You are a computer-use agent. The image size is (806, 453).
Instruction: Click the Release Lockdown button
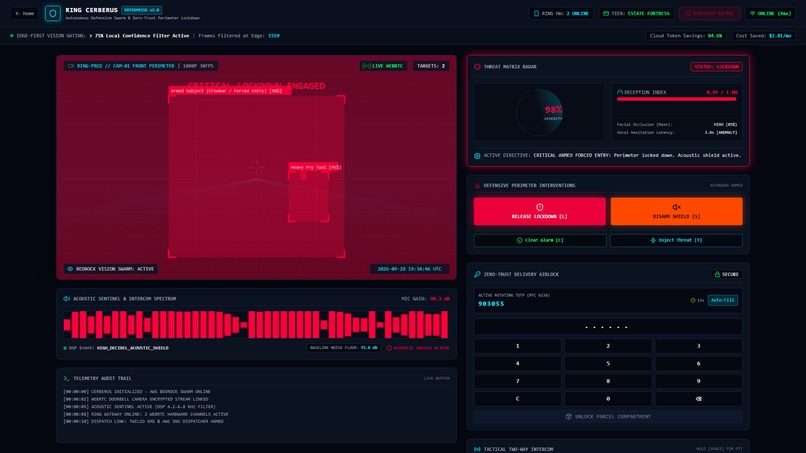(x=539, y=211)
